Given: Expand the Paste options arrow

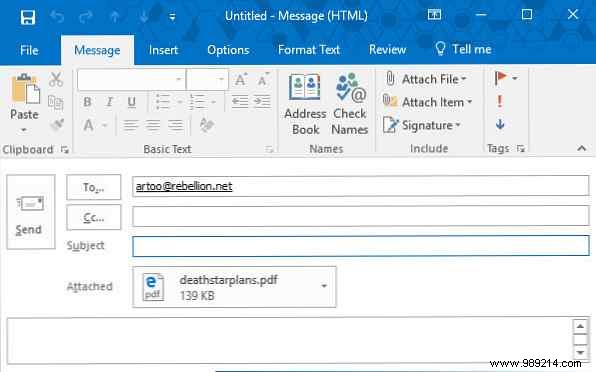Looking at the screenshot, I should [24, 130].
